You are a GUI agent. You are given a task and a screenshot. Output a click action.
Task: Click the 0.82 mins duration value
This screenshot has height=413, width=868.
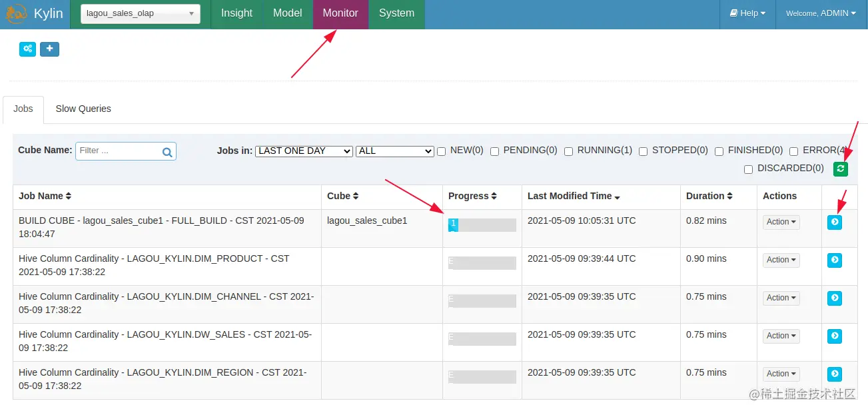tap(706, 220)
